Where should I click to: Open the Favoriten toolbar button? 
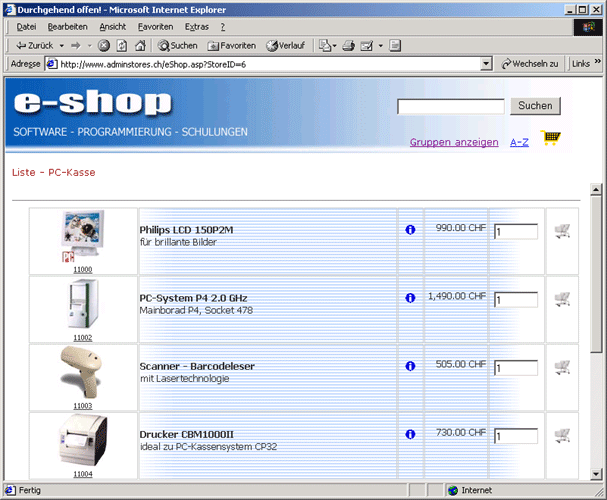(x=232, y=46)
